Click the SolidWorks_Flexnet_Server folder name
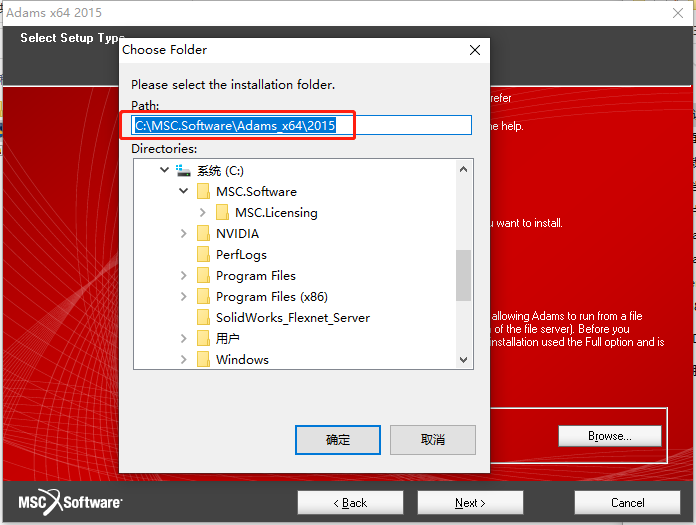The height and width of the screenshot is (525, 696). (x=293, y=317)
